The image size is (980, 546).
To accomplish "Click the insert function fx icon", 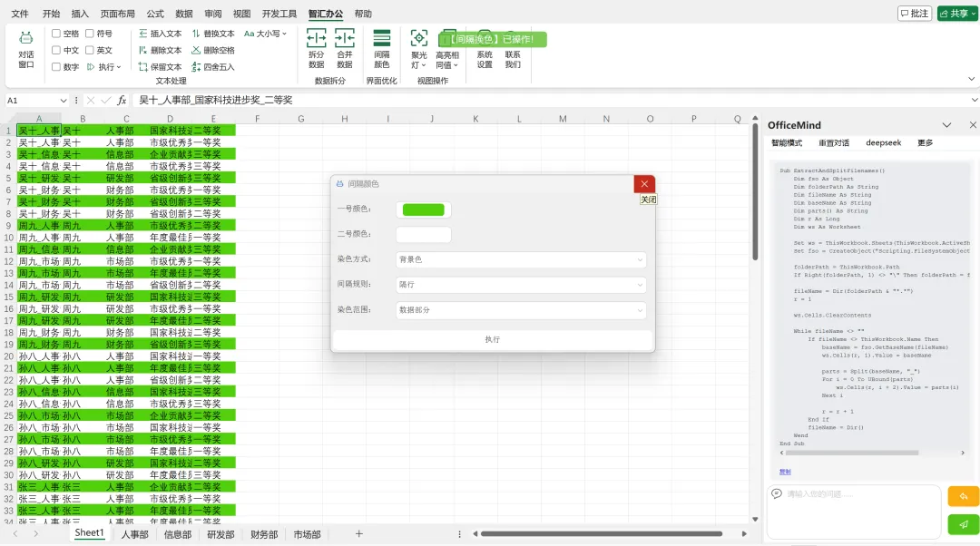I will point(122,100).
